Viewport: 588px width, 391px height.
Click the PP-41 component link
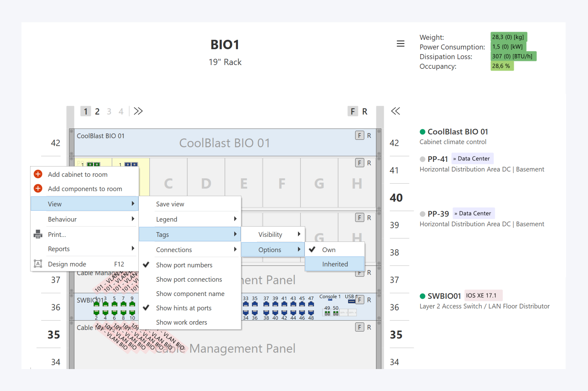438,159
